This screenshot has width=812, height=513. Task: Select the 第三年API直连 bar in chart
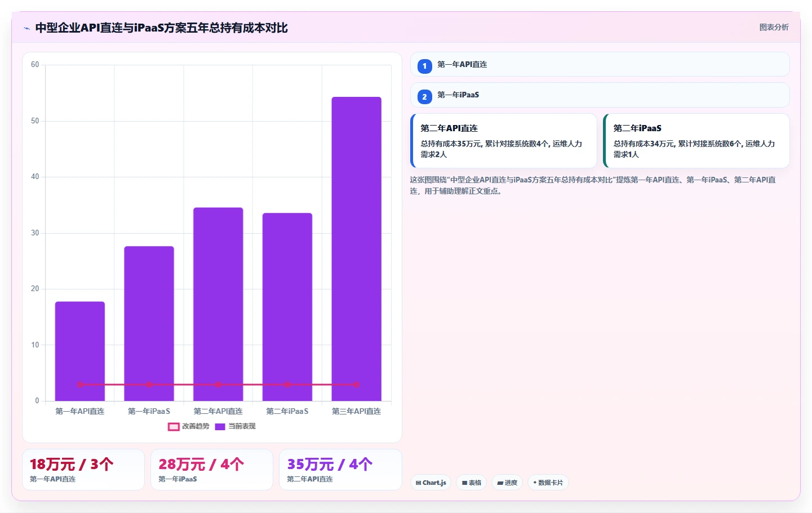tap(356, 249)
